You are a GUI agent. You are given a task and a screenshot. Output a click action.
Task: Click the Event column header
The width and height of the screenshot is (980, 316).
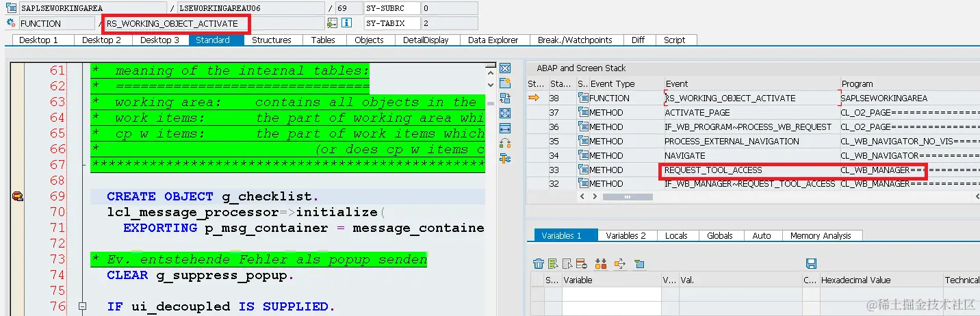752,83
